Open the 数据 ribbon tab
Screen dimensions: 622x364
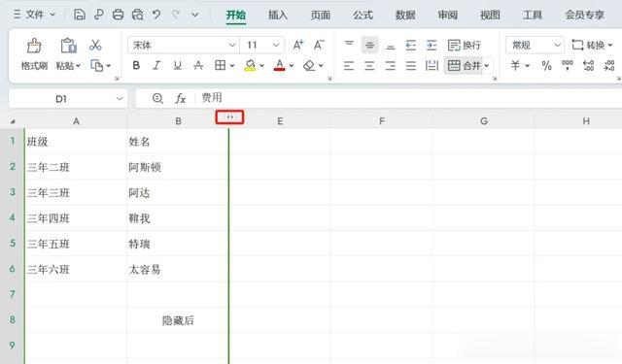(405, 16)
